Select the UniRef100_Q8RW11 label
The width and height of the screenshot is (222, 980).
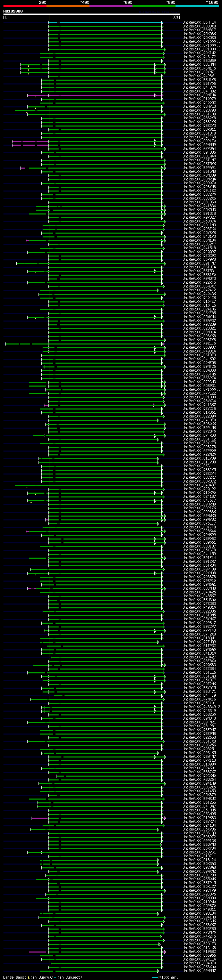tap(199, 130)
